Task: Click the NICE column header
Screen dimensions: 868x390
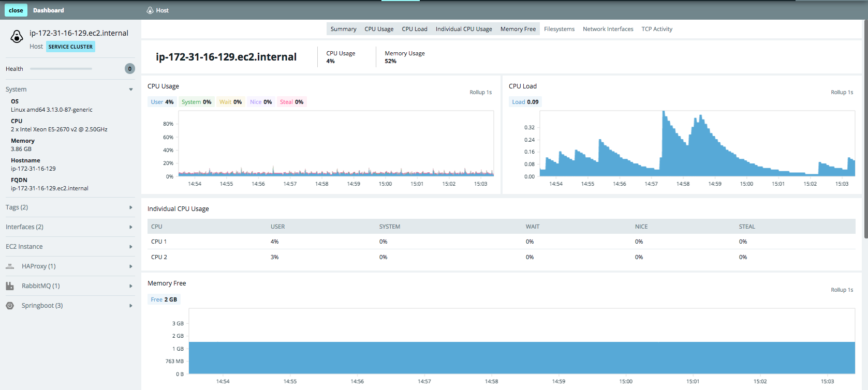Action: tap(641, 227)
